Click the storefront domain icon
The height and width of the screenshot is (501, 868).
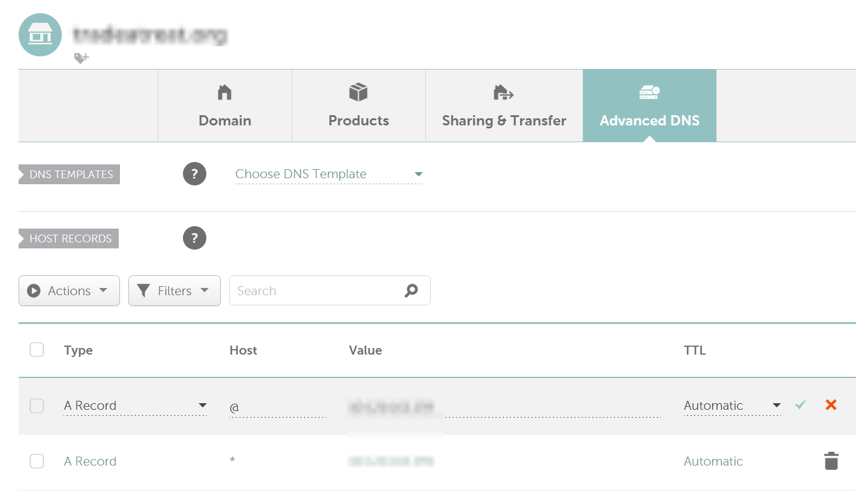point(41,35)
